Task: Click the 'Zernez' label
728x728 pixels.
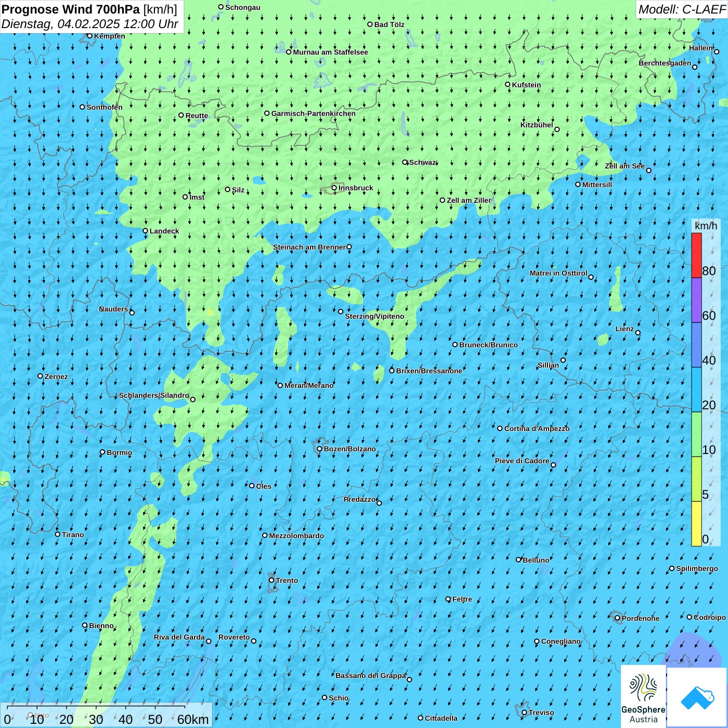Action: (56, 376)
